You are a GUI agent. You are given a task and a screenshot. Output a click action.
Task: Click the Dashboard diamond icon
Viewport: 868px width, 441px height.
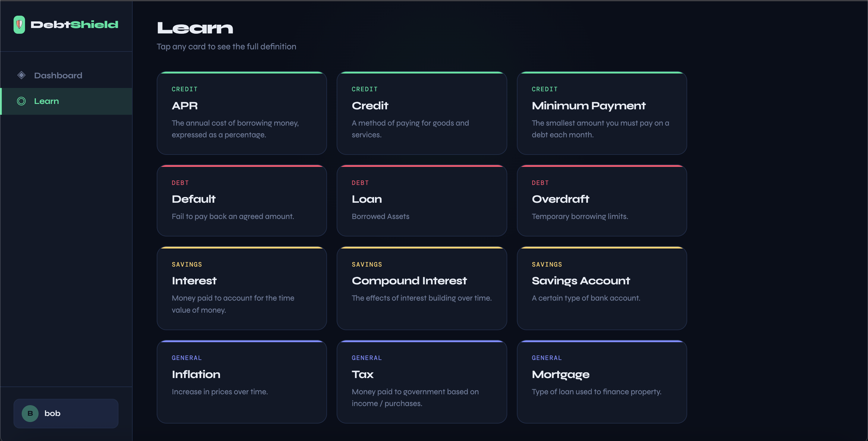pos(21,75)
